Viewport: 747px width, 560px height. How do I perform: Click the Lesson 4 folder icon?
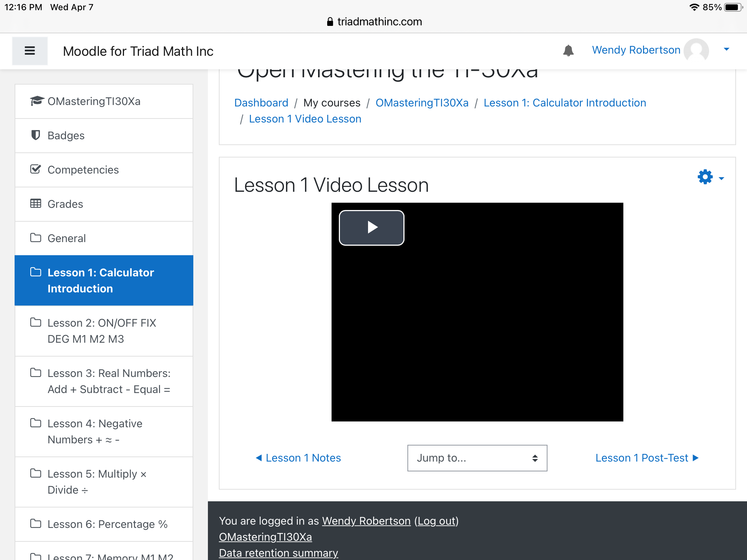pos(35,423)
